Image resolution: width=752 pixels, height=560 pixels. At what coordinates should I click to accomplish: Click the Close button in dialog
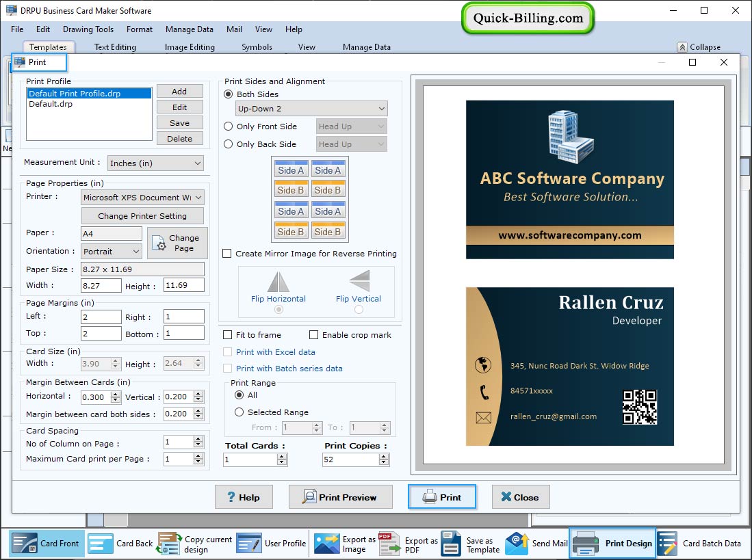pyautogui.click(x=520, y=497)
